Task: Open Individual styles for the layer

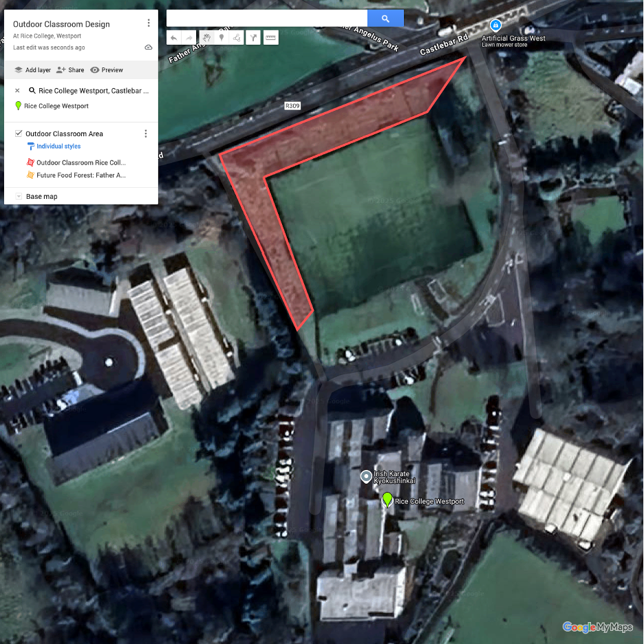Action: (58, 147)
